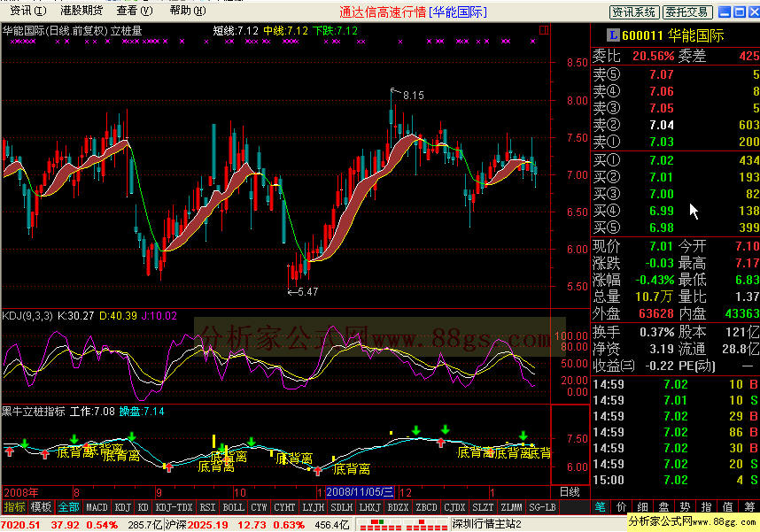The image size is (760, 532).
Task: Switch to the LYJH indicator tab
Action: click(313, 507)
